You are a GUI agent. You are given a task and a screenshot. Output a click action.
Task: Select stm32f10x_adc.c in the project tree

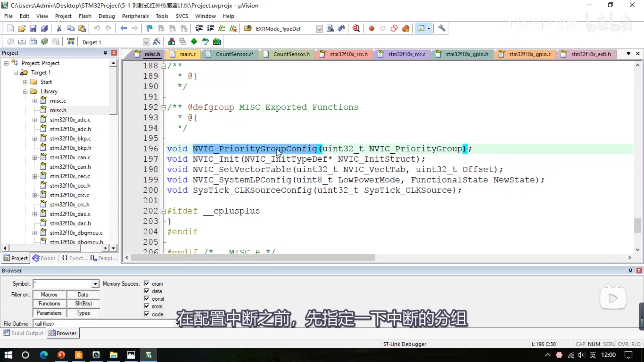tap(70, 120)
